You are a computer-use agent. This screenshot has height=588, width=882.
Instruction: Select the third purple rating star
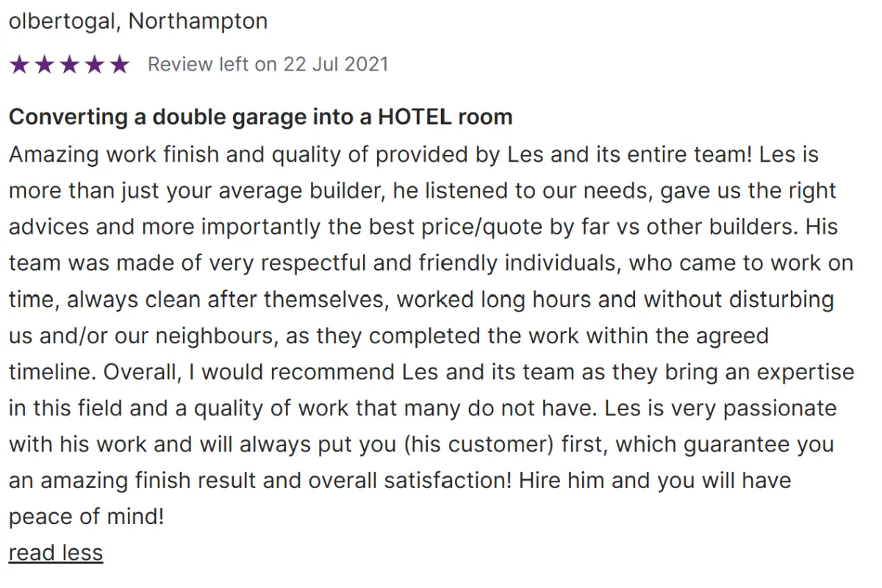pyautogui.click(x=69, y=65)
